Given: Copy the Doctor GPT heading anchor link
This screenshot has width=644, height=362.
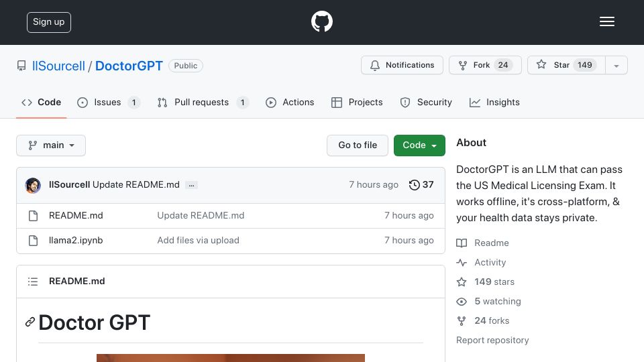Looking at the screenshot, I should click(30, 322).
